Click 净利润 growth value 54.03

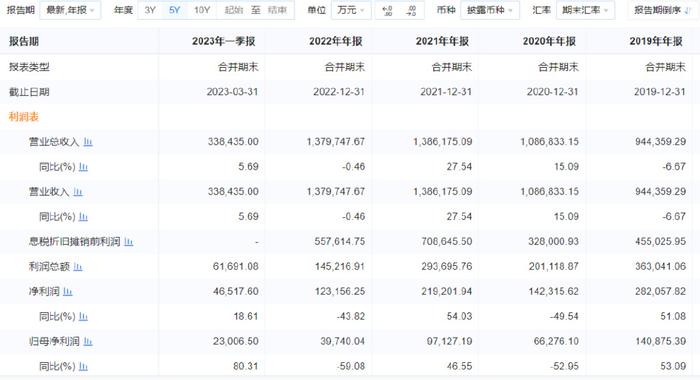(x=459, y=317)
